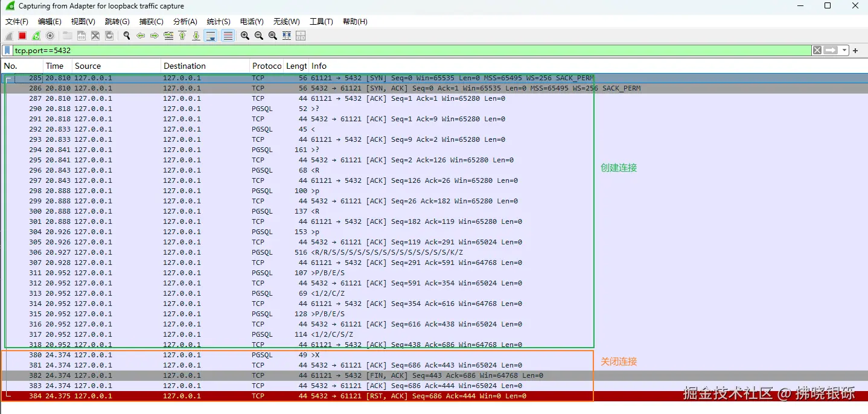
Task: Open the 编辑(E) menu
Action: click(x=49, y=21)
